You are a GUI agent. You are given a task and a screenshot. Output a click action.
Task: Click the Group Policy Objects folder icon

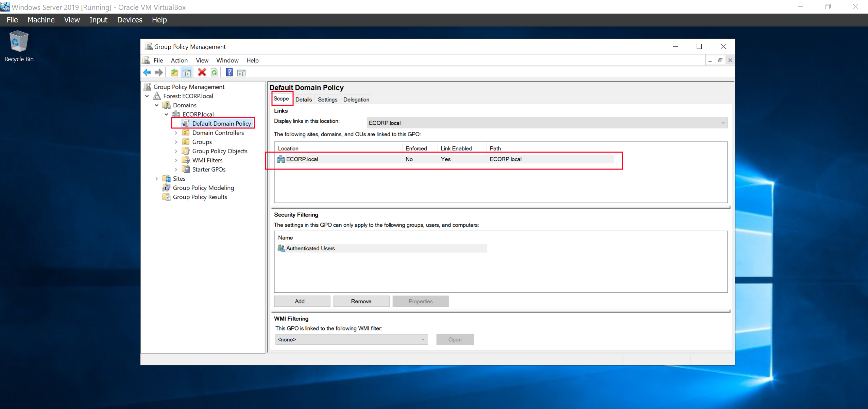click(186, 151)
